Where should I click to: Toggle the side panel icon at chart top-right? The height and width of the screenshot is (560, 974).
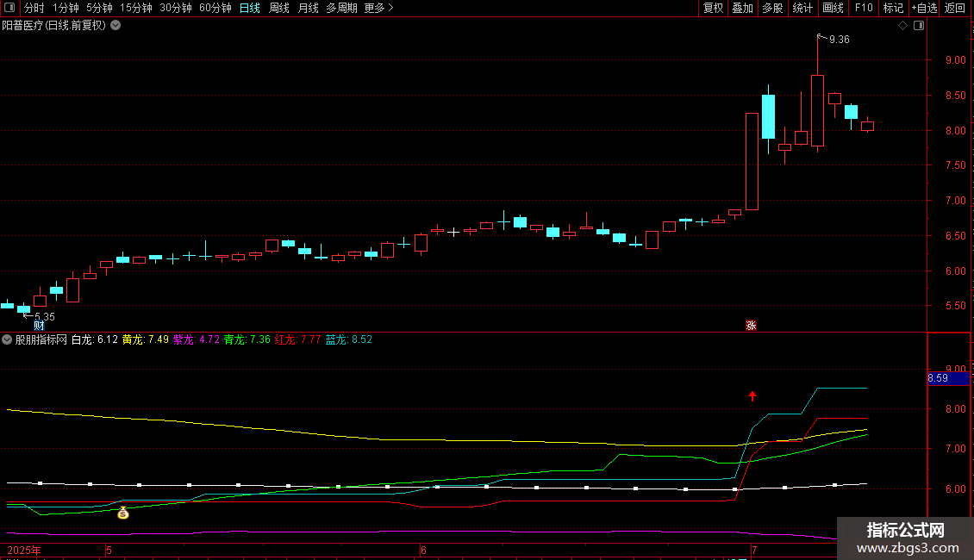[x=919, y=26]
